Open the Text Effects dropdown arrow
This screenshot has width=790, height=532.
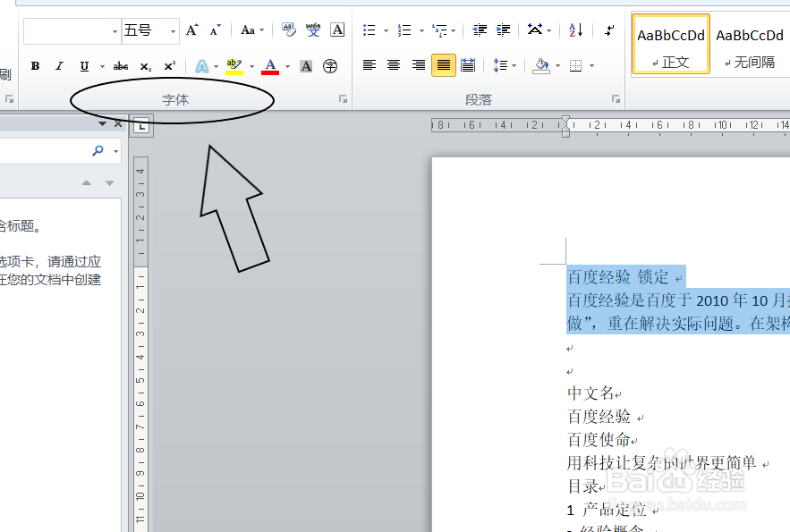(x=217, y=66)
